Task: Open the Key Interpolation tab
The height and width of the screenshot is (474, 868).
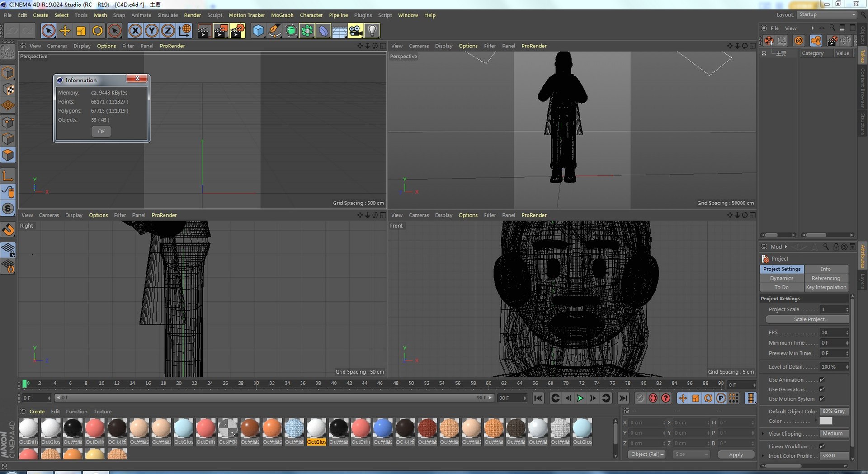Action: pyautogui.click(x=826, y=287)
